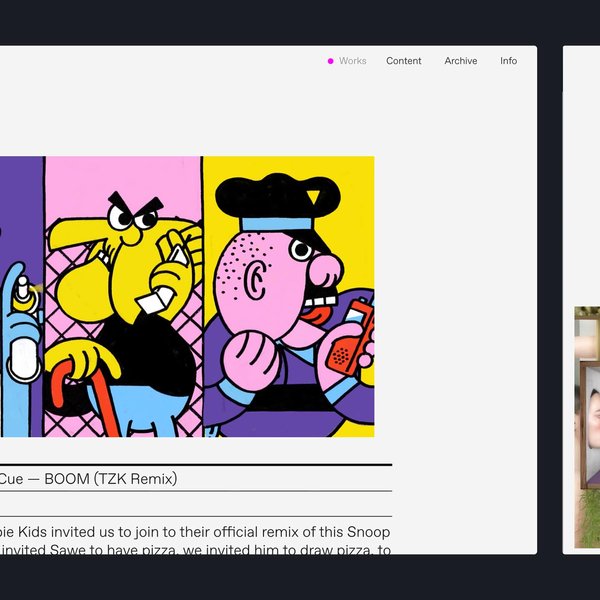The height and width of the screenshot is (600, 600).
Task: Open the Content menu item
Action: (x=403, y=61)
